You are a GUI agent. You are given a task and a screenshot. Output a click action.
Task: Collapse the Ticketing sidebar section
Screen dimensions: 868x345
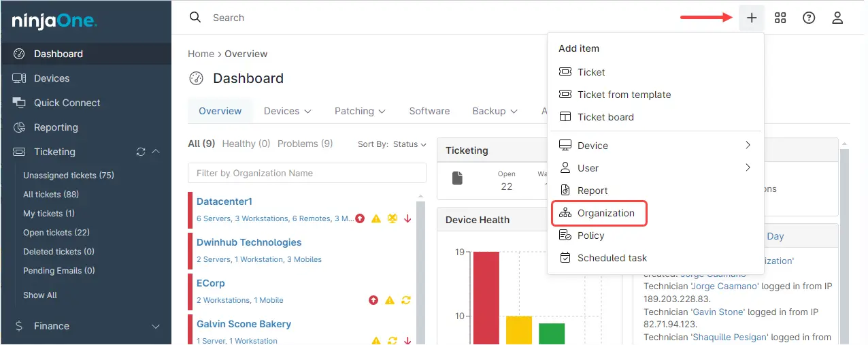pyautogui.click(x=156, y=152)
